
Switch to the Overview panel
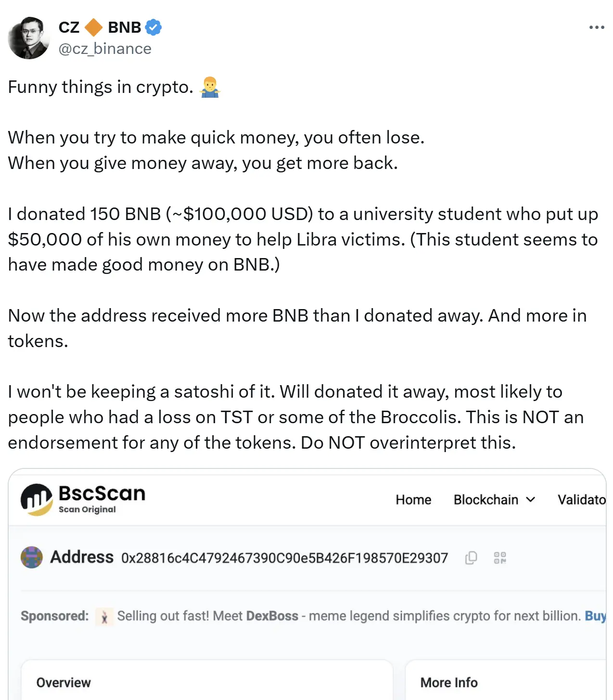[x=63, y=682]
